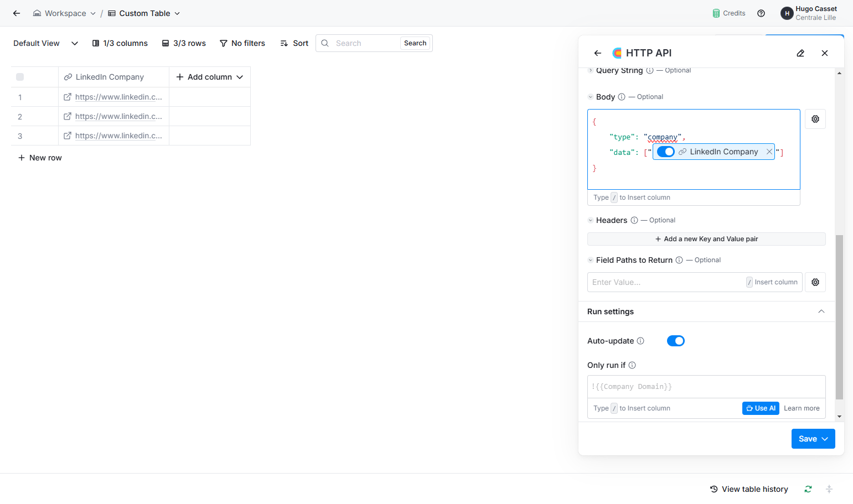Go back from HTTP API panel

tap(598, 53)
